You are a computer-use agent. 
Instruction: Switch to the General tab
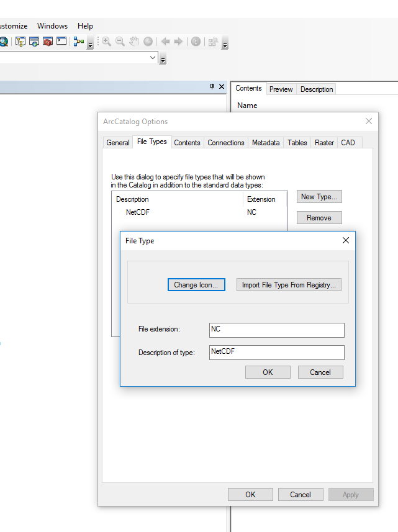tap(118, 143)
